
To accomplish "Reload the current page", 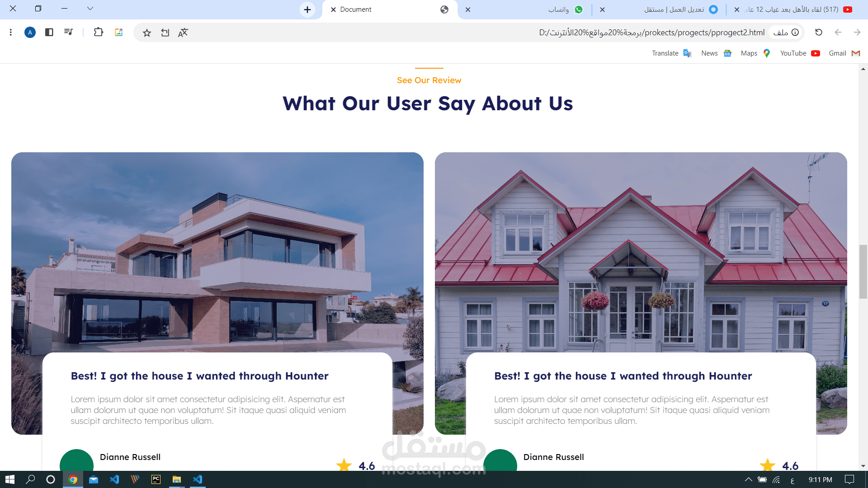I will click(818, 32).
